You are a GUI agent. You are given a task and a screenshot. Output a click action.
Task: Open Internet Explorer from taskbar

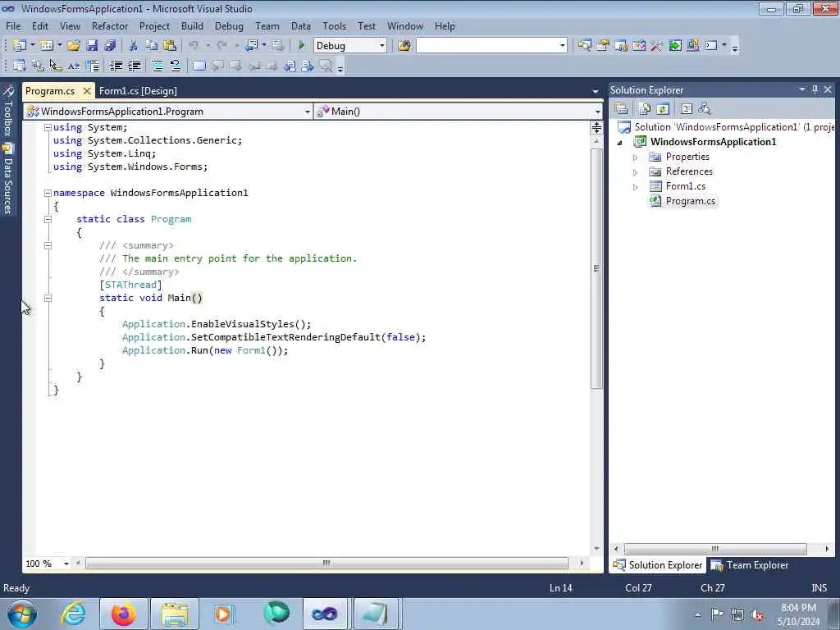pyautogui.click(x=73, y=614)
